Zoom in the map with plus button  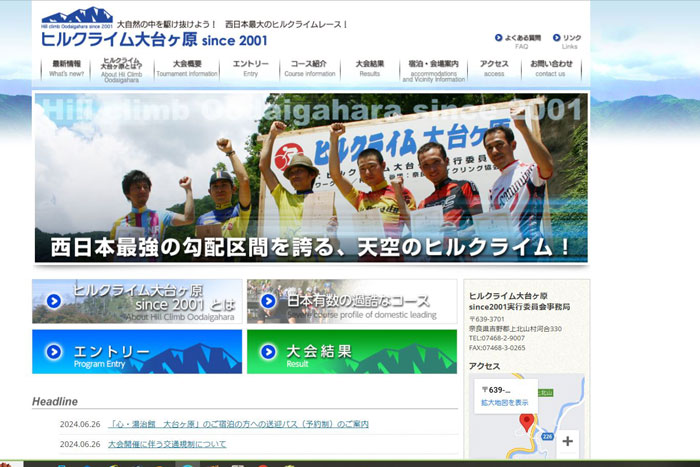568,440
